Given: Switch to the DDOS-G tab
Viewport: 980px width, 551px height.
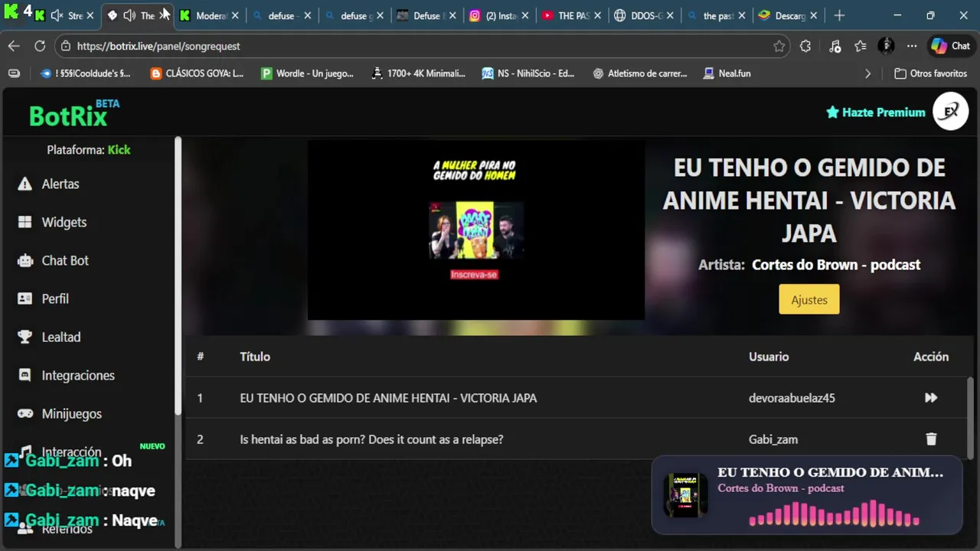Looking at the screenshot, I should (x=642, y=15).
